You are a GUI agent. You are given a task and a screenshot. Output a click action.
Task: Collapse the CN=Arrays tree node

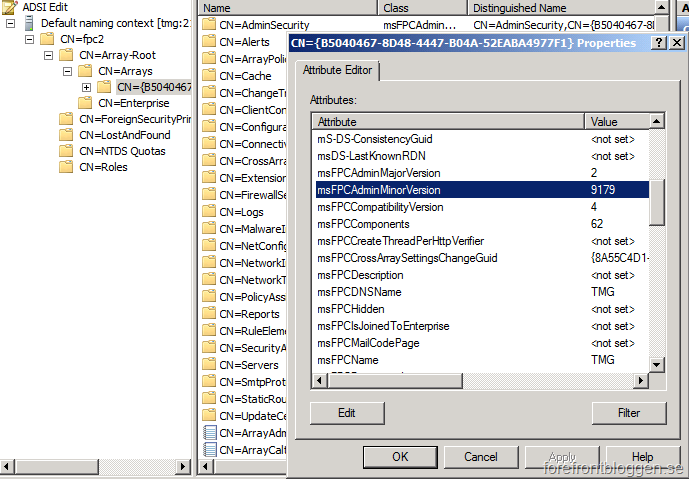click(x=67, y=71)
